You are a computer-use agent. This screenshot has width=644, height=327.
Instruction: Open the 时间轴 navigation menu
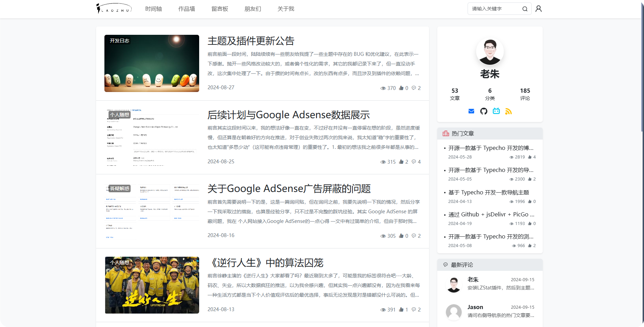click(x=153, y=9)
